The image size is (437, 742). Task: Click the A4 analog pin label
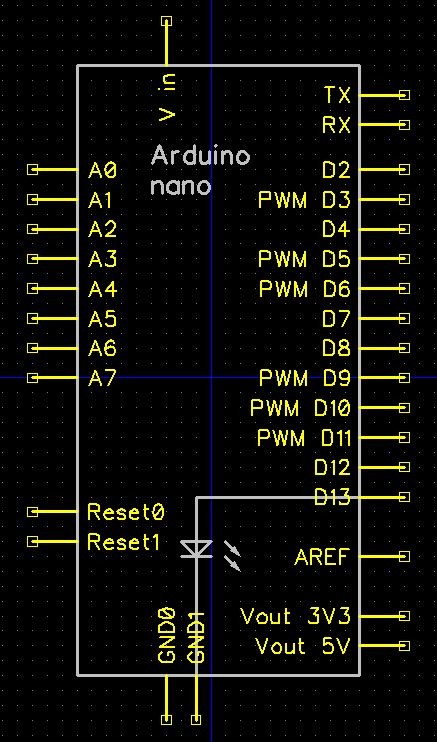pos(102,289)
